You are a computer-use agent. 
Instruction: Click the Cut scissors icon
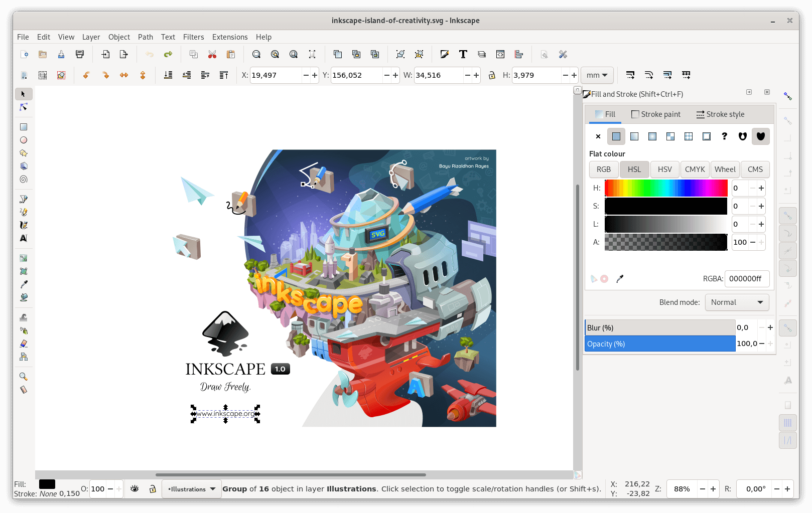212,54
